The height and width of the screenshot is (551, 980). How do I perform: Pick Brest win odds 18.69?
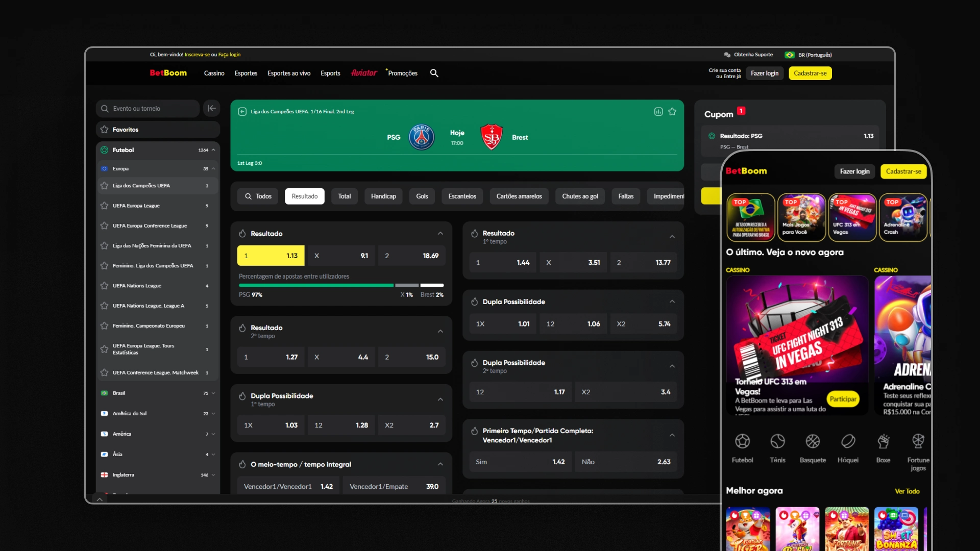[x=411, y=256]
